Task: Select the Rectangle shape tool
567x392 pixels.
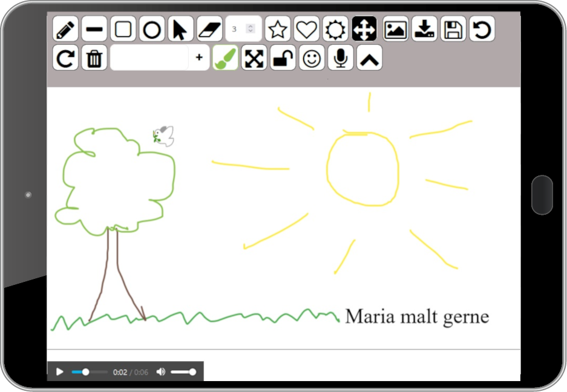Action: click(123, 29)
